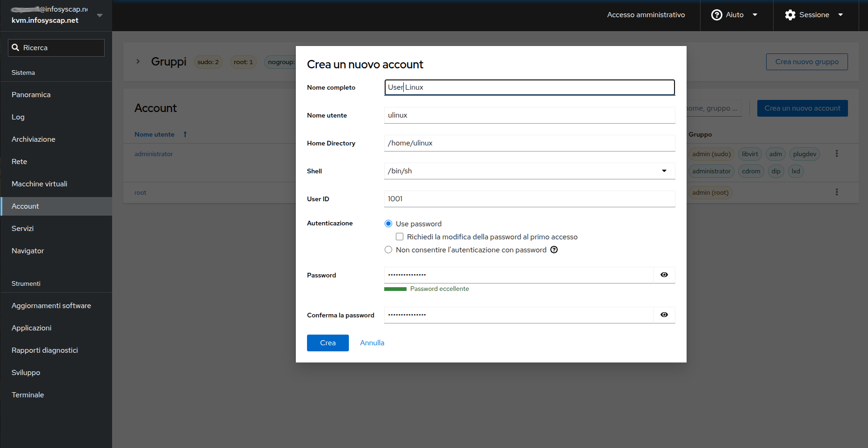Click the plugdev group label

[805, 154]
